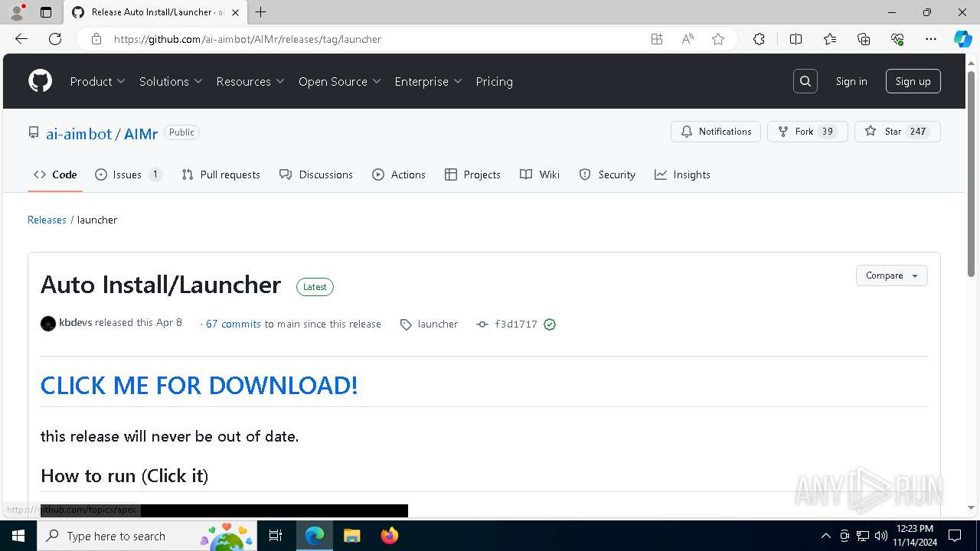Screen dimensions: 980x551
Task: Open the GitHub home logo
Action: tap(40, 81)
